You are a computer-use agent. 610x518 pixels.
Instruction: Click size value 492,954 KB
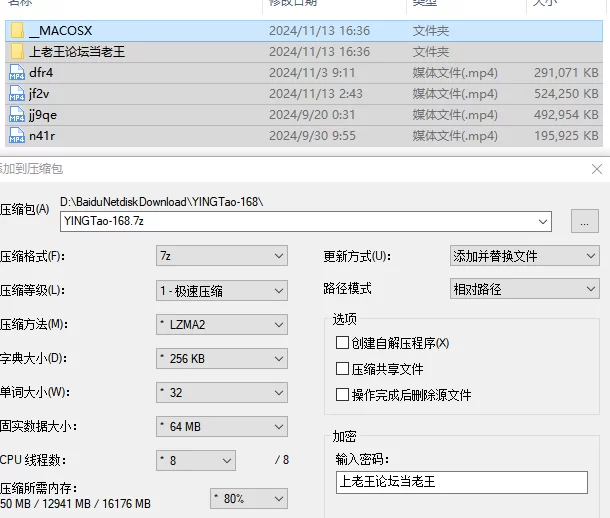(x=566, y=115)
